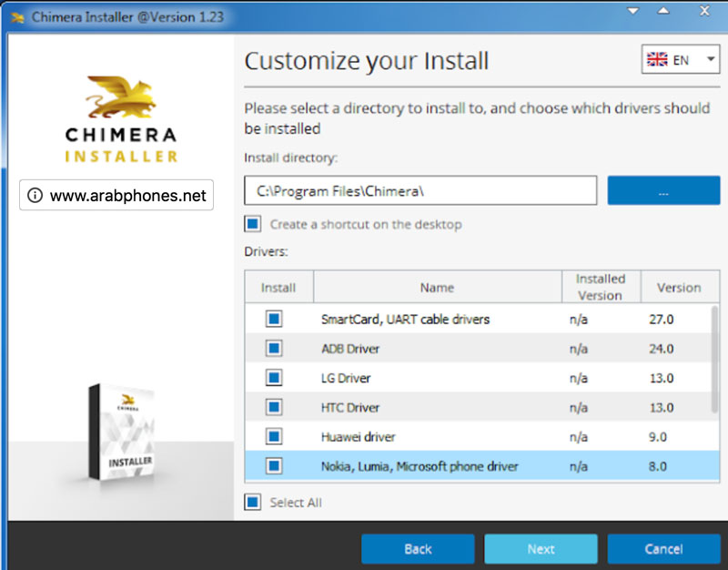
Task: Uncheck the HTC Driver checkbox
Action: pyautogui.click(x=274, y=407)
